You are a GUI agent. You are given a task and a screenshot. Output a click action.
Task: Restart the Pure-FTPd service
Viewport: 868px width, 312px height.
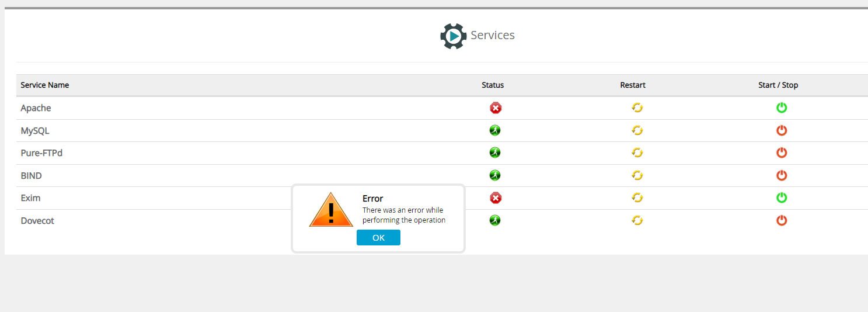click(637, 152)
